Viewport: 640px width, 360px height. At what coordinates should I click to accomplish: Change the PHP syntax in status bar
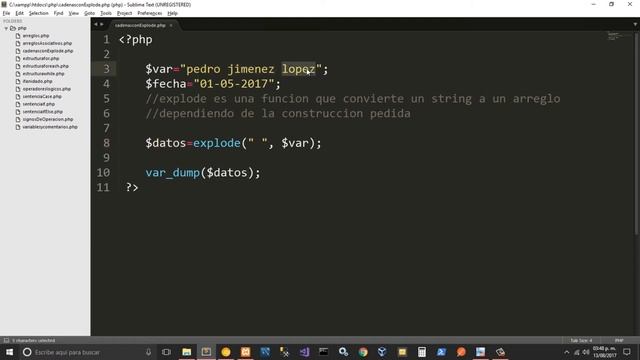tap(619, 340)
